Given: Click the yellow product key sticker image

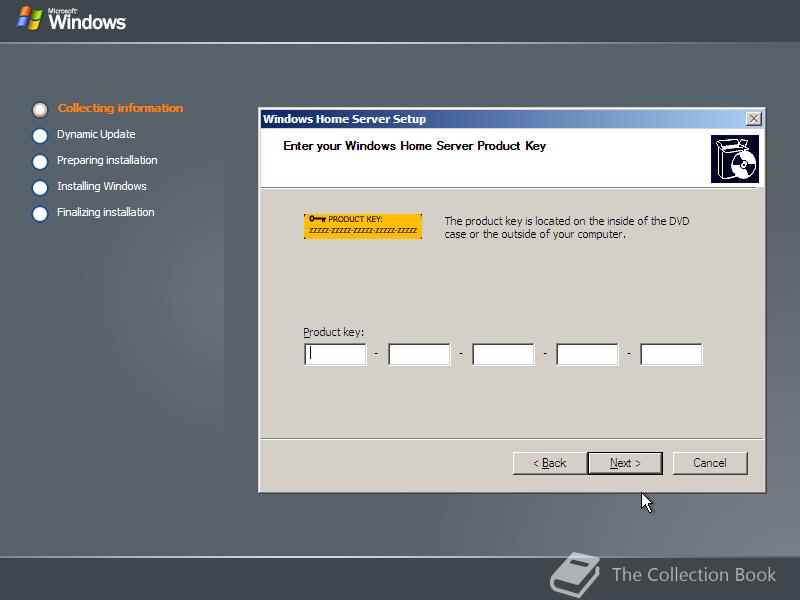Looking at the screenshot, I should (x=363, y=226).
